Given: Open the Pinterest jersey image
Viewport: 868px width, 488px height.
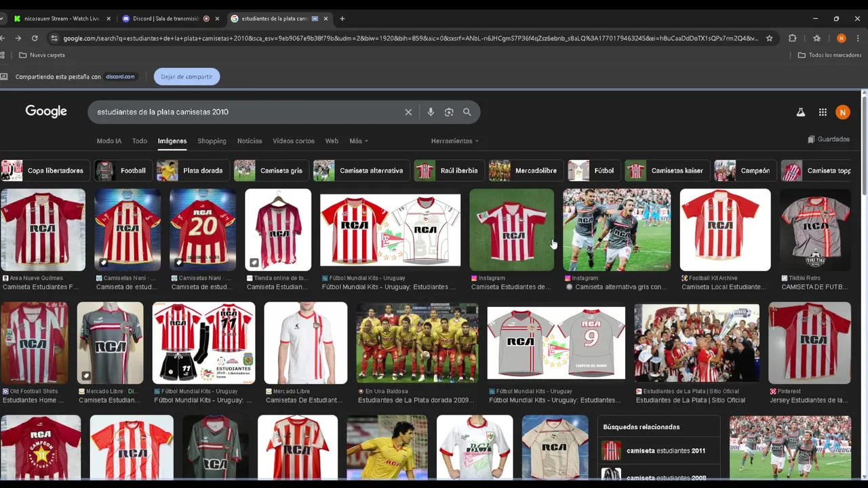Looking at the screenshot, I should click(810, 343).
